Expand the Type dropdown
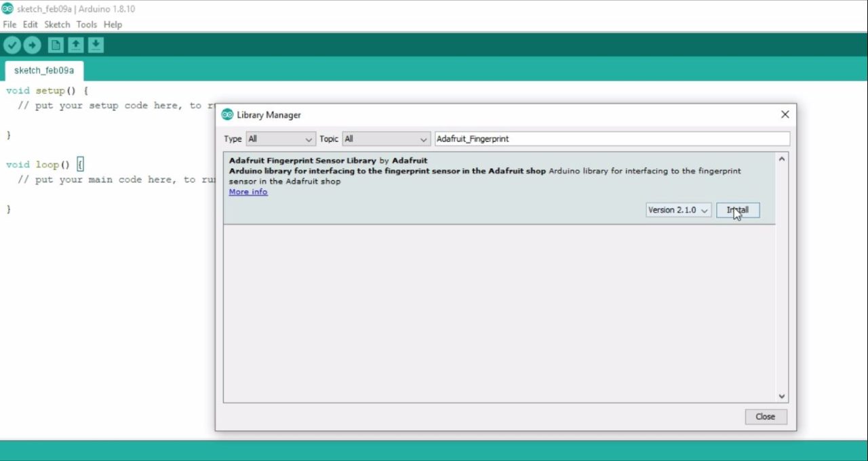Viewport: 868px width, 461px height. point(280,139)
